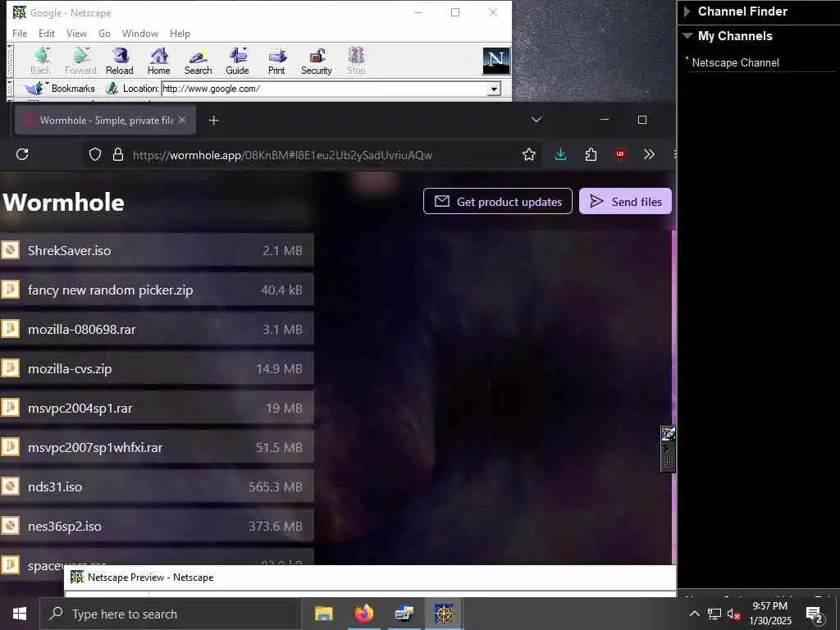The width and height of the screenshot is (840, 630).
Task: Click the Wormhole logo heading
Action: (63, 203)
